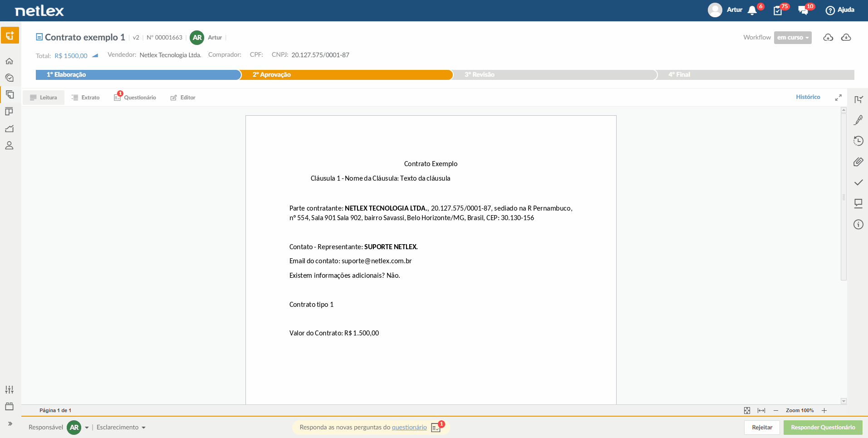Open the questionário link in the notice
This screenshot has height=438, width=868.
409,427
